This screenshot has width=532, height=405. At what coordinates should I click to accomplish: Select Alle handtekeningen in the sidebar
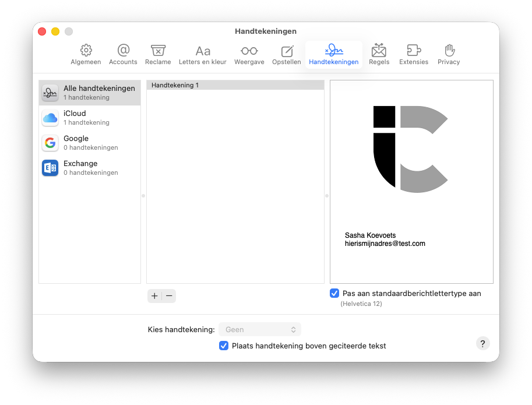pyautogui.click(x=90, y=93)
